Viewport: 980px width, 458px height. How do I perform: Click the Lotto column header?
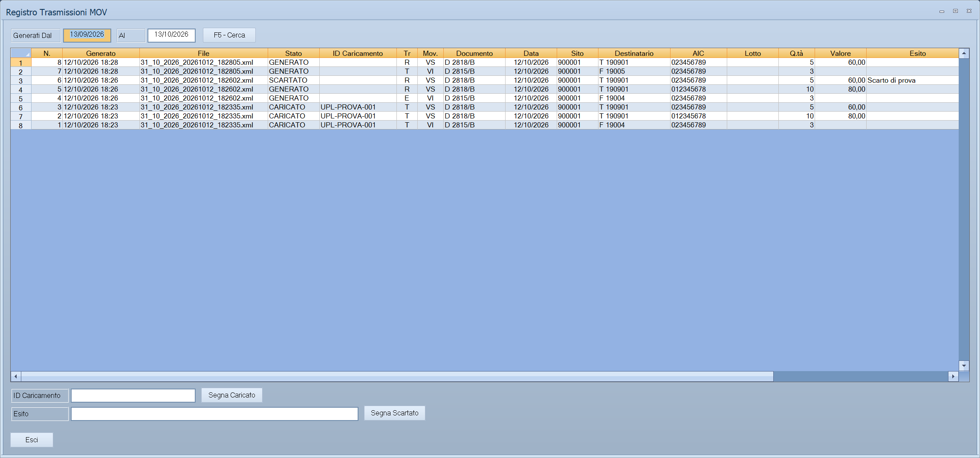[x=753, y=53]
